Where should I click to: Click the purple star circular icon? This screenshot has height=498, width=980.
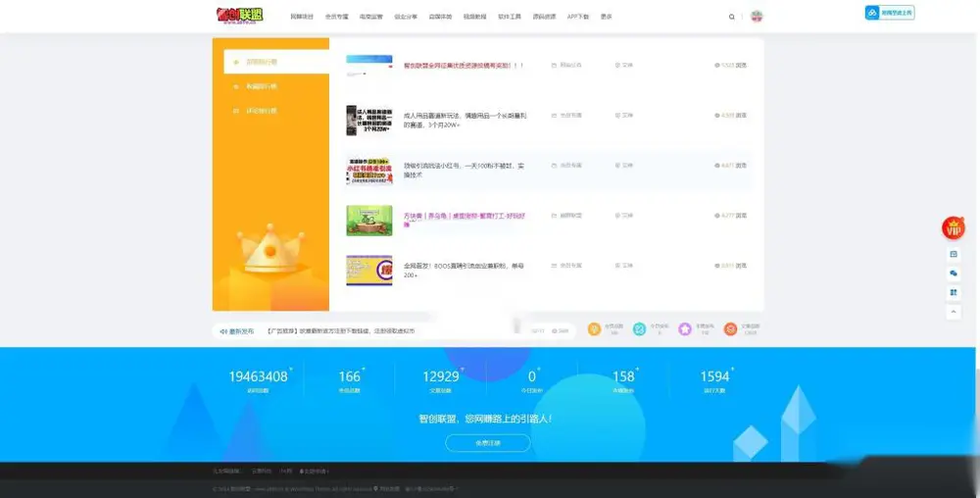click(x=685, y=328)
